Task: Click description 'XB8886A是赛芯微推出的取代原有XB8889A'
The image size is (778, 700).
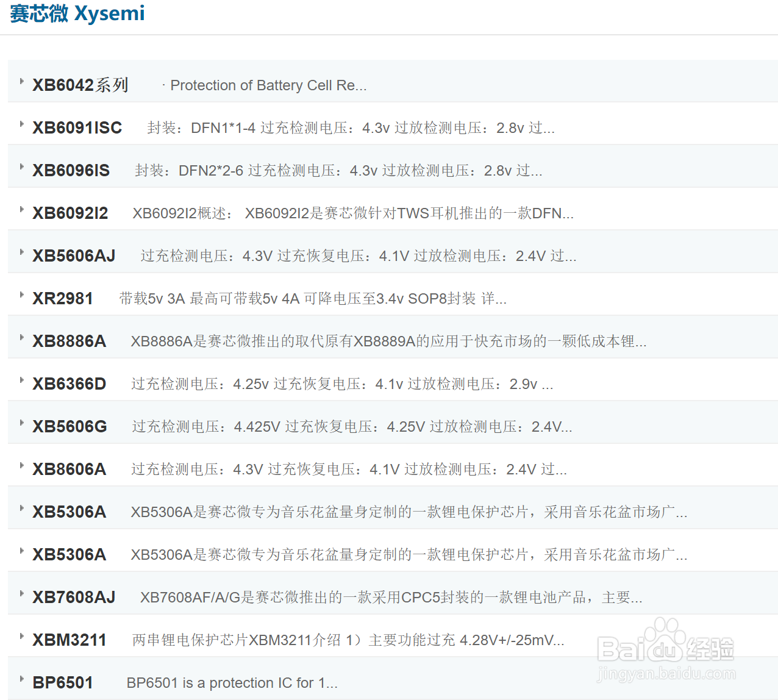Action: [388, 341]
